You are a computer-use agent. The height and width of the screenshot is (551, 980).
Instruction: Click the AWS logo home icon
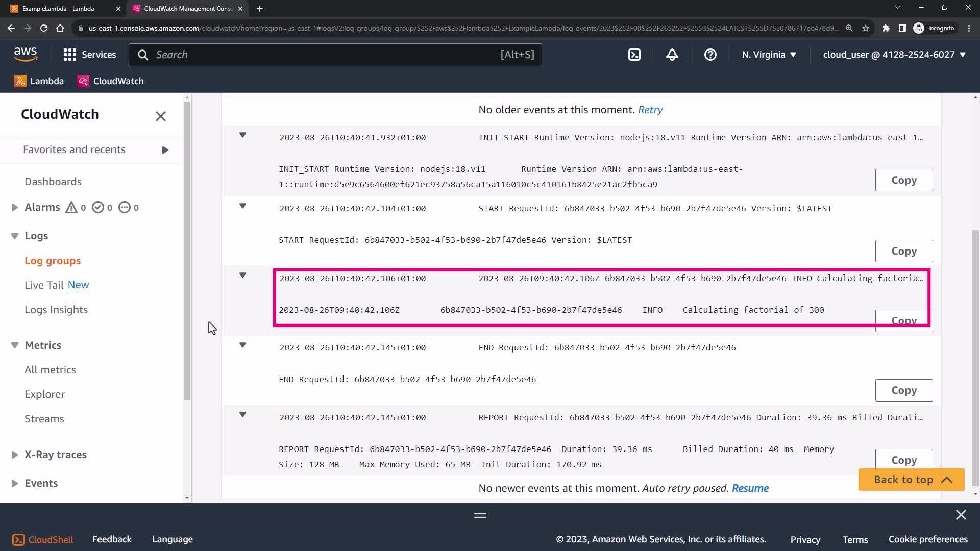[26, 54]
